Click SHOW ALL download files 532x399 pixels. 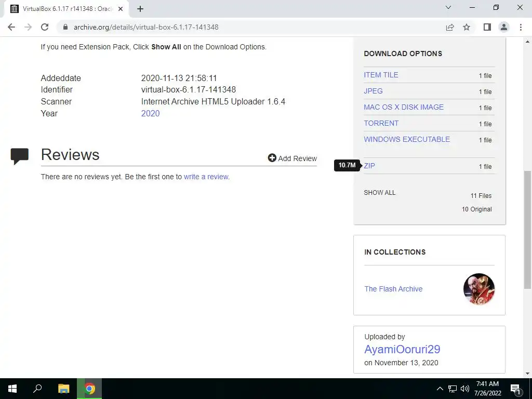point(380,193)
